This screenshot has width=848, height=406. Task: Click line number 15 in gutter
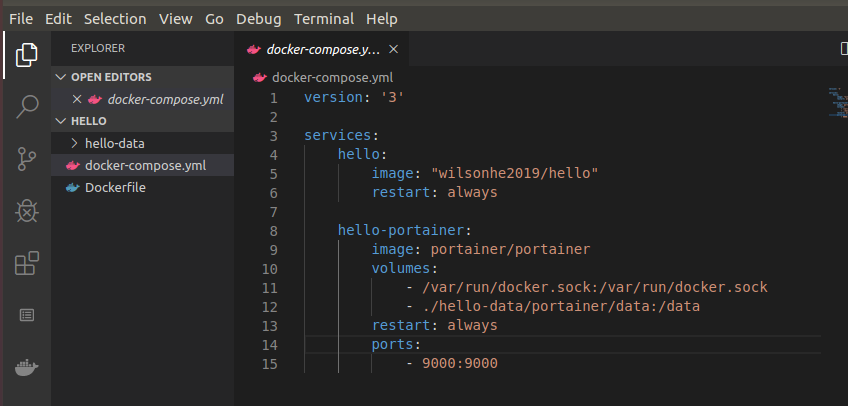pyautogui.click(x=269, y=364)
